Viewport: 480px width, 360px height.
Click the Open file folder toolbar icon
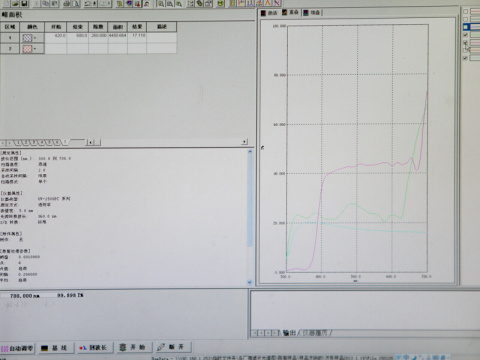click(x=15, y=3)
